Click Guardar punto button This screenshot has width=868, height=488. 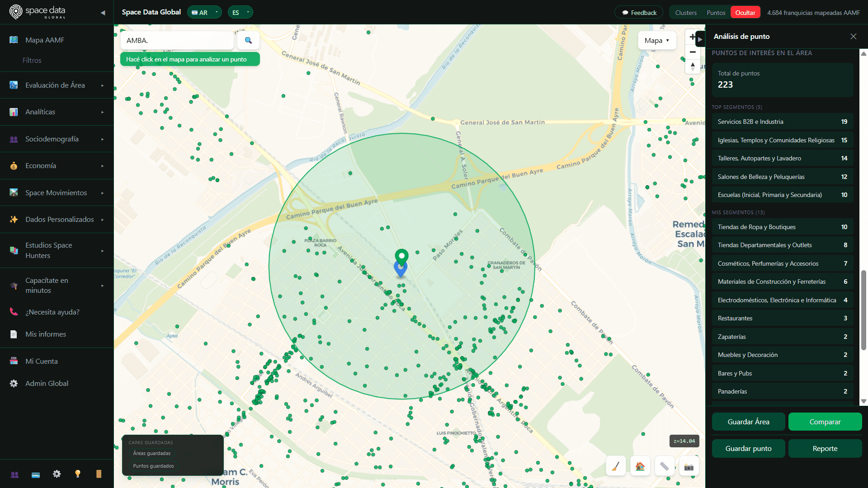click(x=748, y=448)
